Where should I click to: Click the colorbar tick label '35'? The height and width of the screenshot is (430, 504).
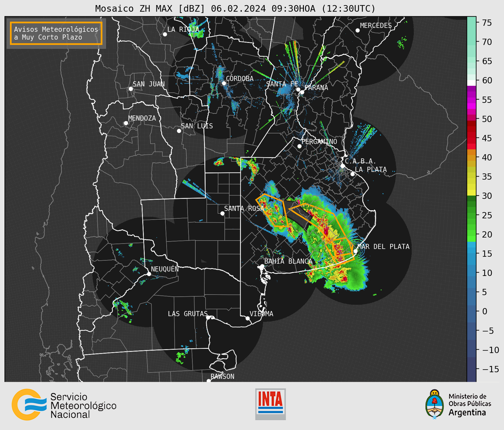click(487, 177)
